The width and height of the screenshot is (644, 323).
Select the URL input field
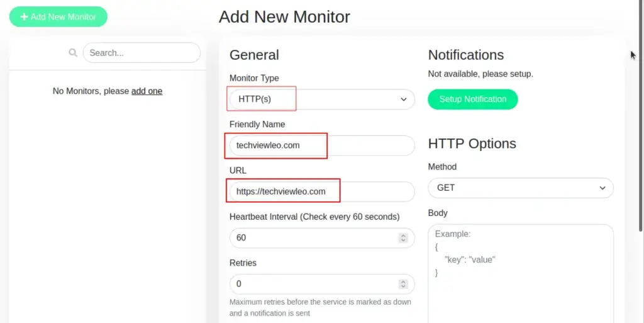[x=321, y=191]
